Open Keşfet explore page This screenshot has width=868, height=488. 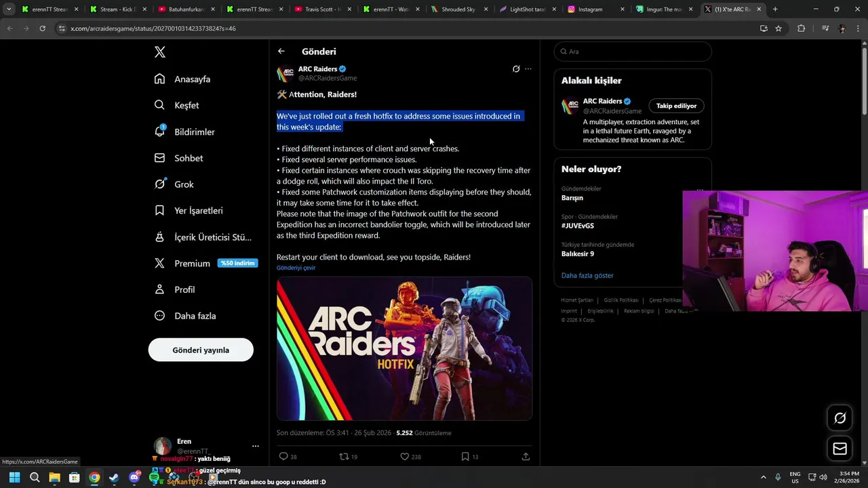(177, 105)
